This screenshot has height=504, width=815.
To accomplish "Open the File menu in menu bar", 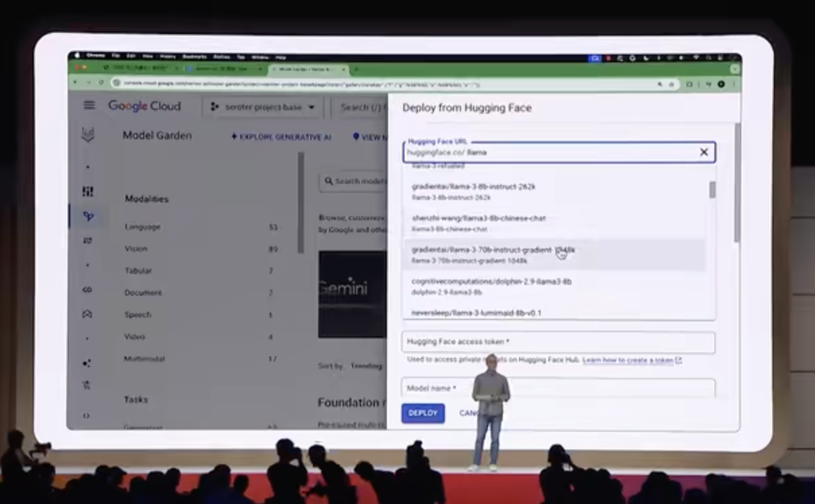I will [115, 56].
